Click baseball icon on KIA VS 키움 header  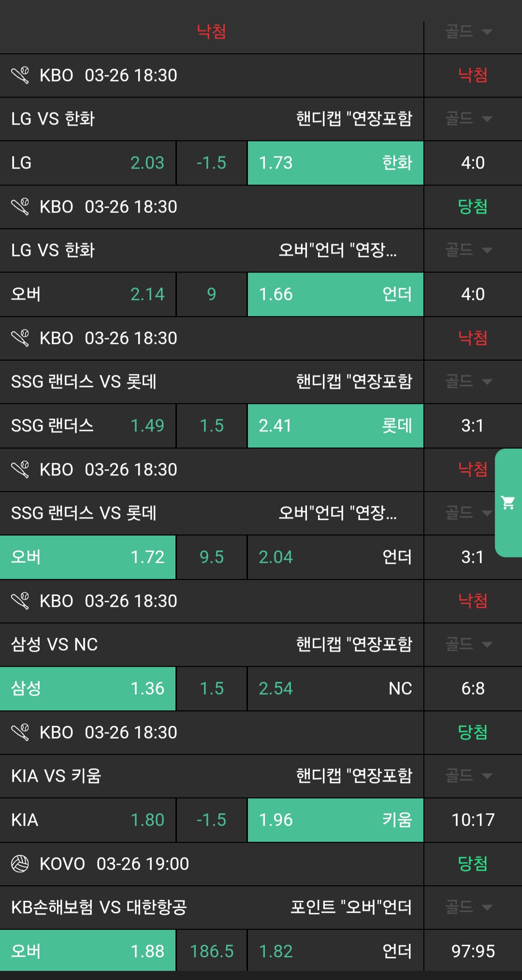coord(20,732)
